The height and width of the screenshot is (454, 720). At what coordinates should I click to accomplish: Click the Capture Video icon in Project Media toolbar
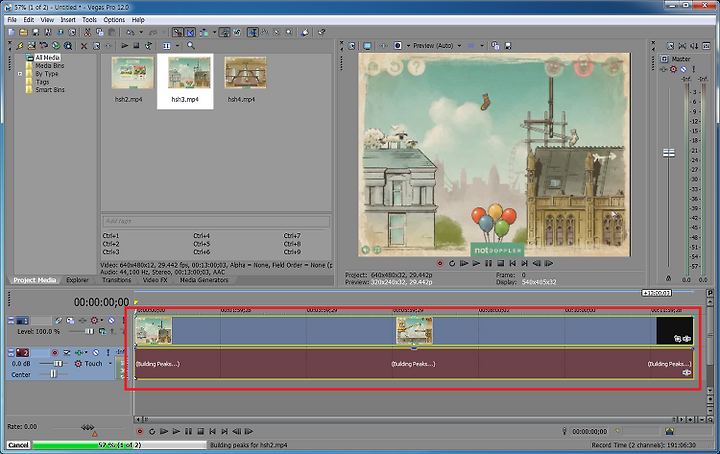click(x=44, y=45)
